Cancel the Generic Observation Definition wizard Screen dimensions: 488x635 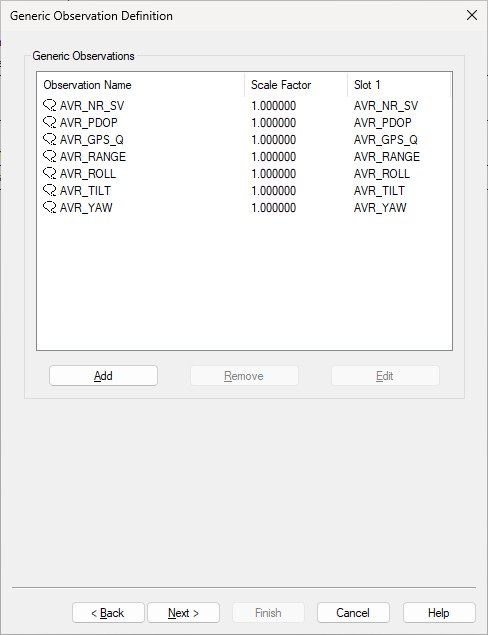(353, 613)
